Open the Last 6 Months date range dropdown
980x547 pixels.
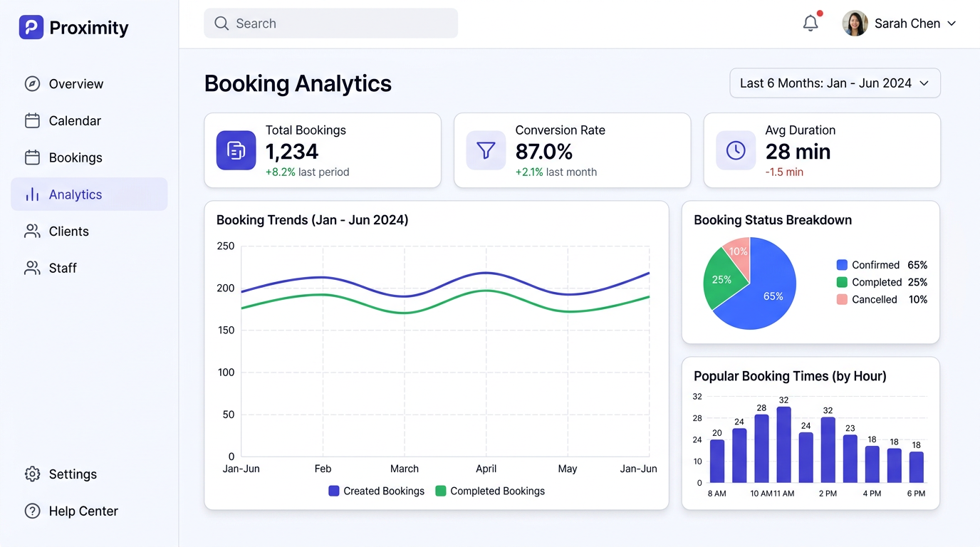[835, 83]
